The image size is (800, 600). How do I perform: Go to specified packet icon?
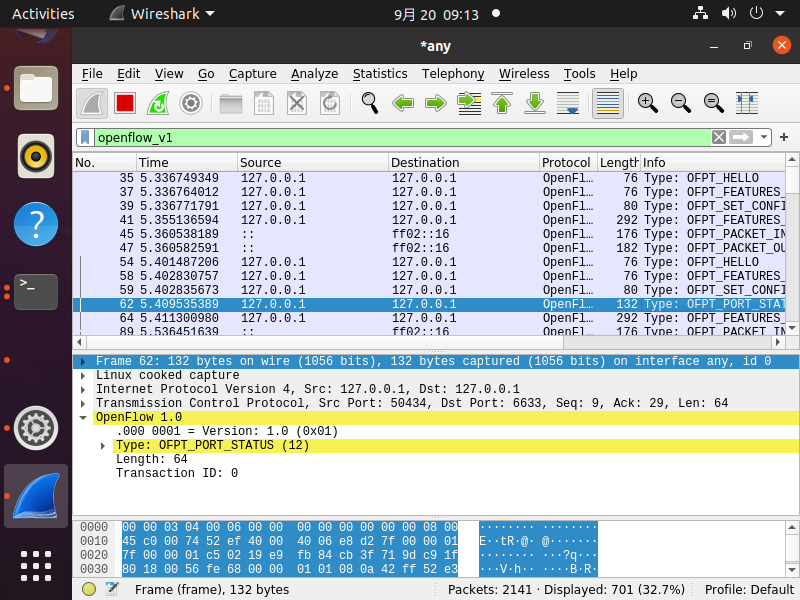(469, 104)
